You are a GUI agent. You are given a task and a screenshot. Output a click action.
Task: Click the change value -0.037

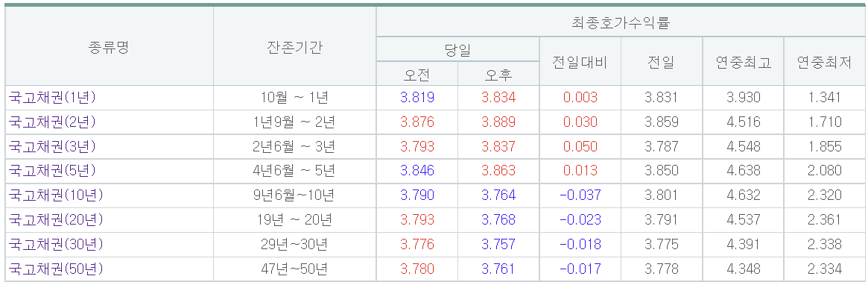580,195
